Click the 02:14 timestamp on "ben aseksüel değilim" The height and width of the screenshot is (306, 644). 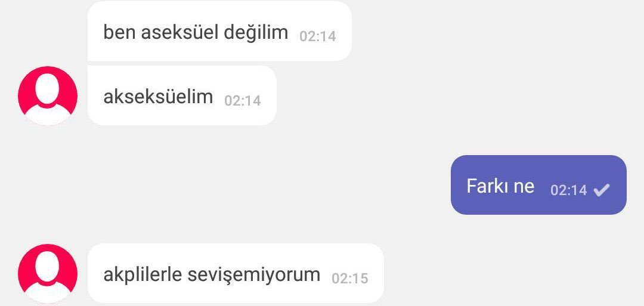click(317, 36)
